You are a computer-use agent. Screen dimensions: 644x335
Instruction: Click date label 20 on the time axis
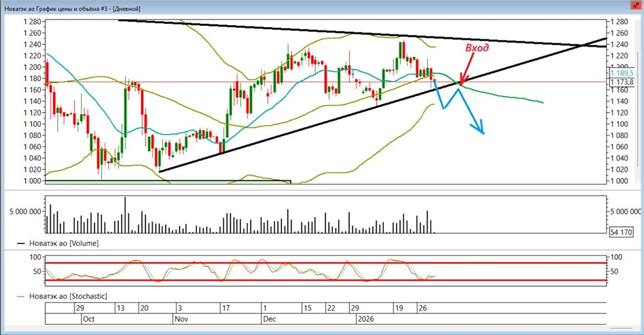pyautogui.click(x=144, y=308)
